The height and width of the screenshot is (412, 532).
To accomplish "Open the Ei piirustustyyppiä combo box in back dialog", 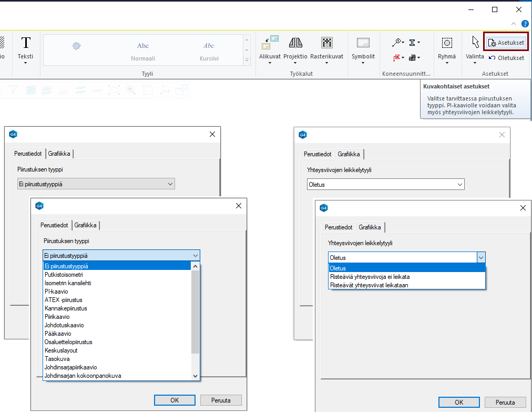I will click(x=96, y=184).
